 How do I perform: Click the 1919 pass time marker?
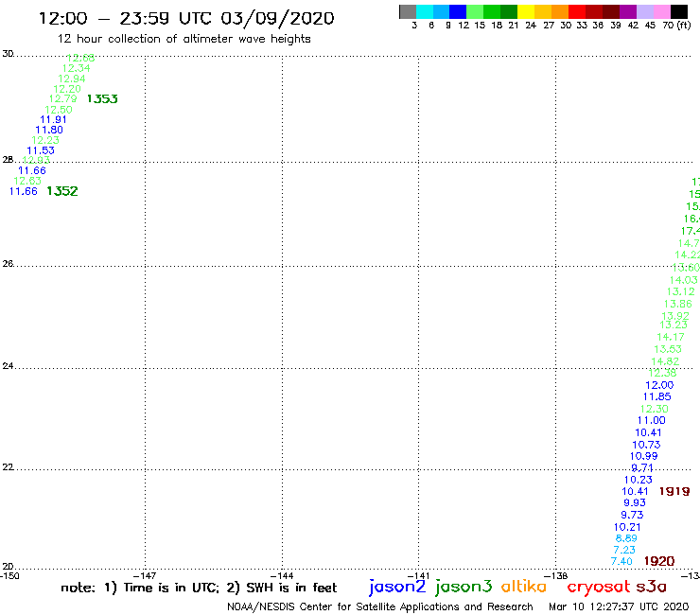coord(674,491)
